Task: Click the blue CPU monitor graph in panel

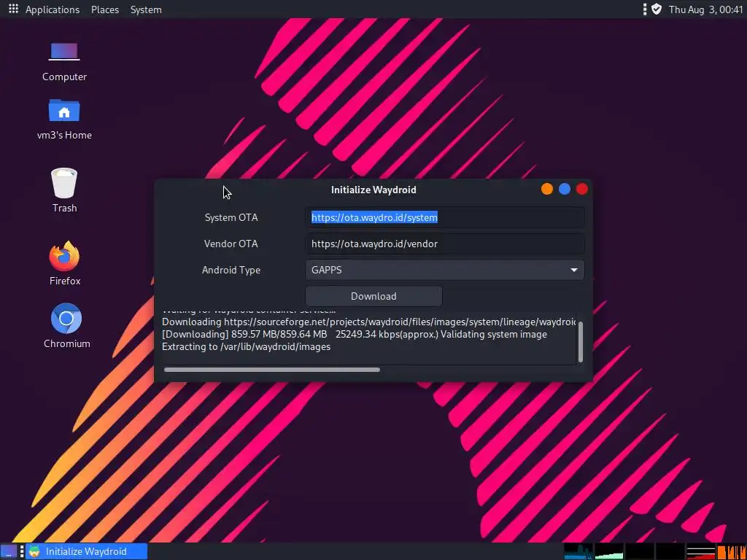Action: [x=578, y=551]
